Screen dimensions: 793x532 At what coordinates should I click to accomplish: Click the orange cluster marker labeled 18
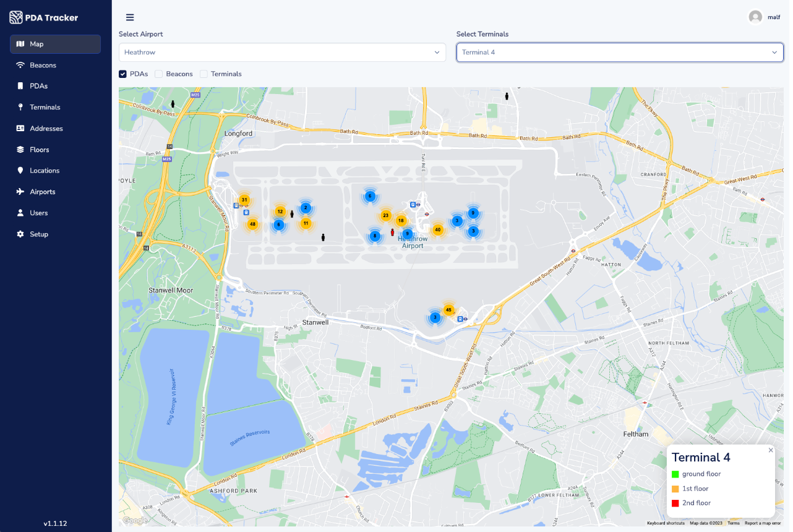tap(401, 221)
